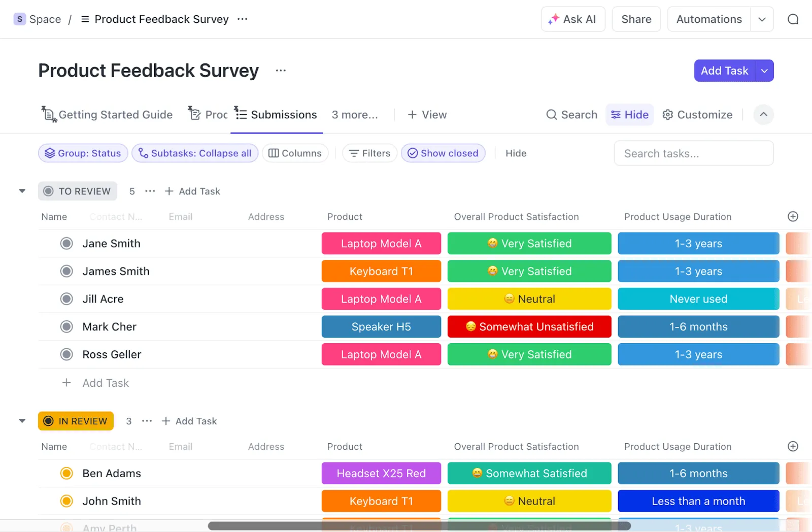Open the search icon in top-right corner
The height and width of the screenshot is (532, 812).
click(x=793, y=19)
